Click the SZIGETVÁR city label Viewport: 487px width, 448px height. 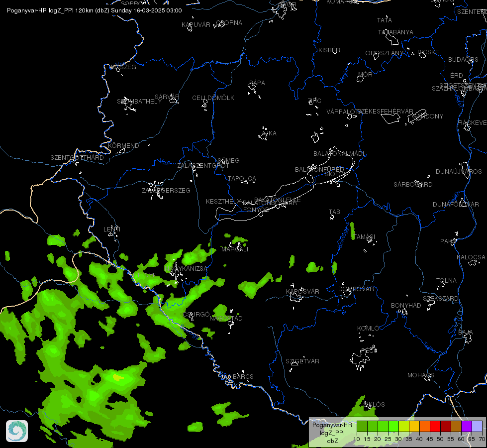(302, 361)
